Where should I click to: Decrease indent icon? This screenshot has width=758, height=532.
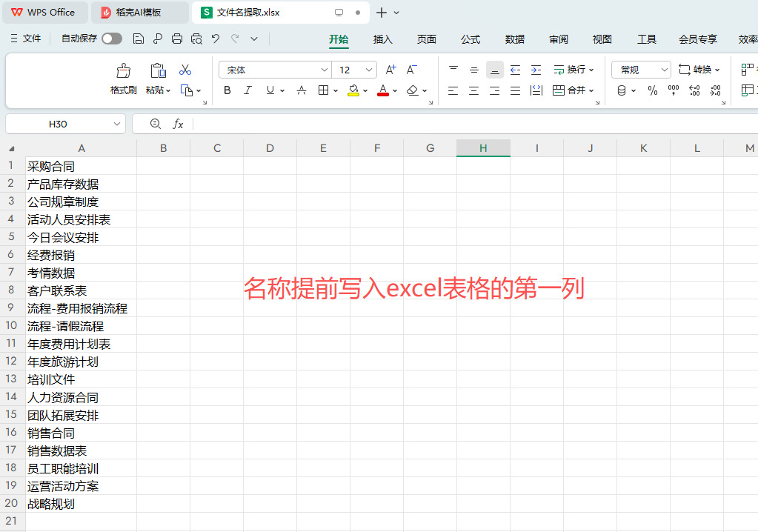[515, 70]
